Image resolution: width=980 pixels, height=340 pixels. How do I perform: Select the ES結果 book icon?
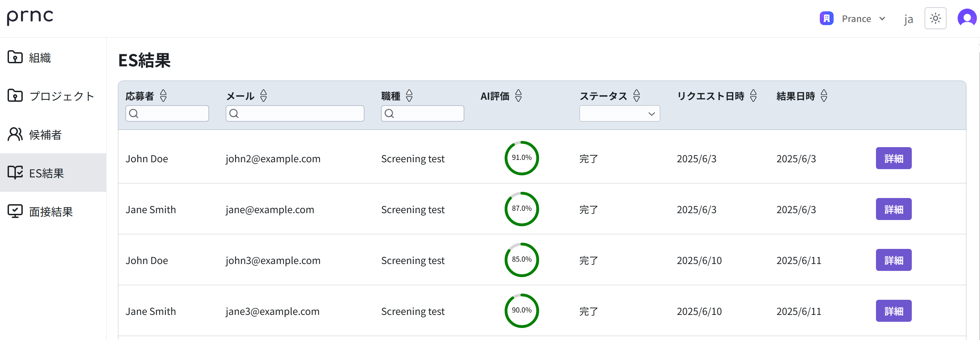pyautogui.click(x=14, y=173)
